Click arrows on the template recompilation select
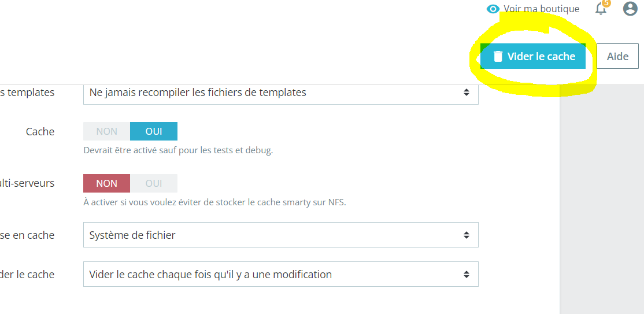The height and width of the screenshot is (314, 644). point(466,93)
